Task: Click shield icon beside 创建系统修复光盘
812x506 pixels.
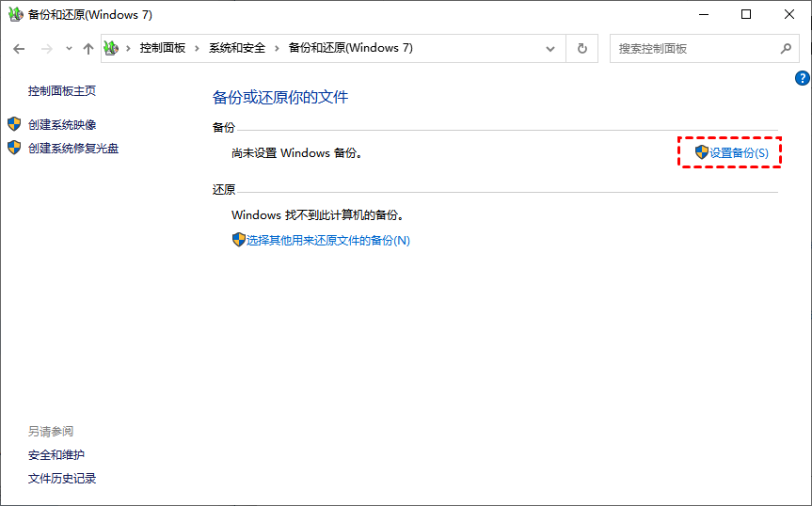Action: pyautogui.click(x=14, y=148)
